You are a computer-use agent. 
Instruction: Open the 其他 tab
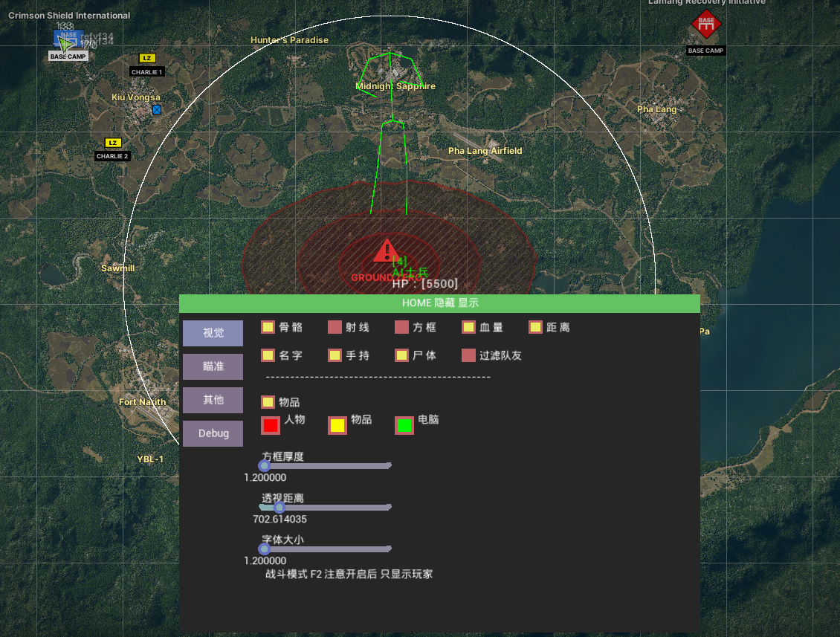213,400
